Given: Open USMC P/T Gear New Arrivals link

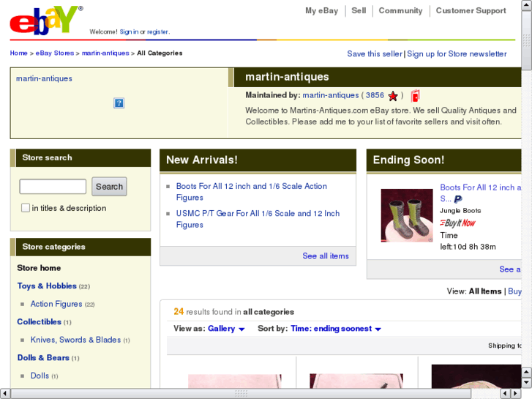Looking at the screenshot, I should pos(258,219).
